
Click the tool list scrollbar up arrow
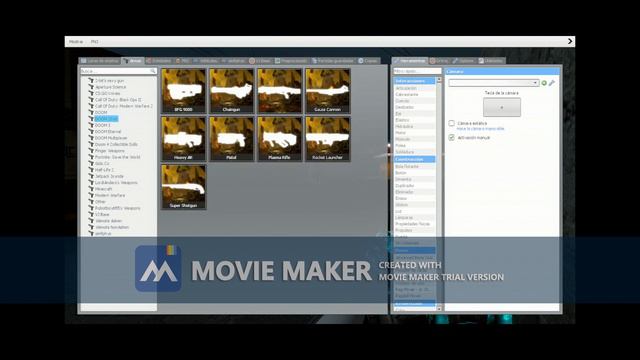pos(439,80)
